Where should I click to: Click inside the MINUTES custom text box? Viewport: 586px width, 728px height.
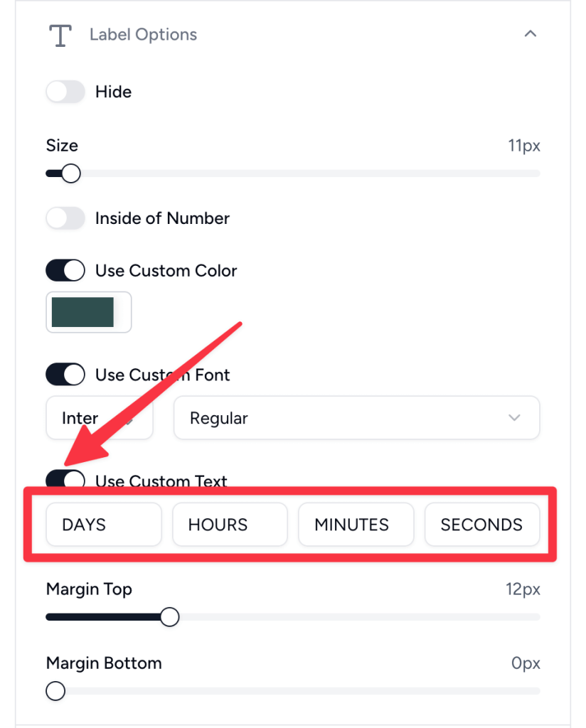pos(356,525)
